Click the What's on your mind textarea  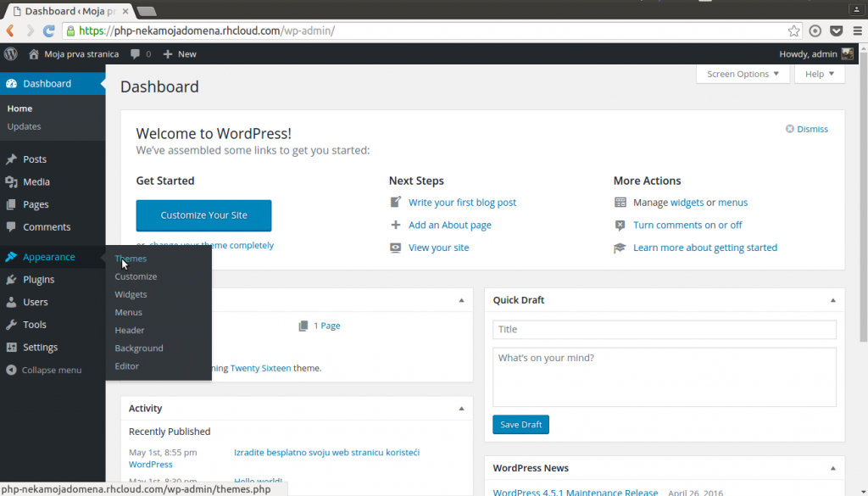665,377
